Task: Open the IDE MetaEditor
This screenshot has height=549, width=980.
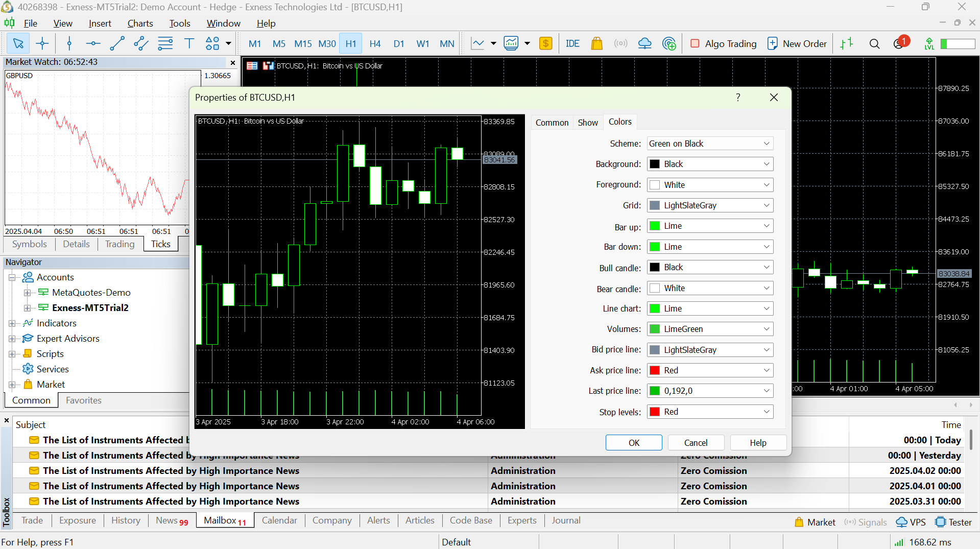Action: (x=572, y=43)
